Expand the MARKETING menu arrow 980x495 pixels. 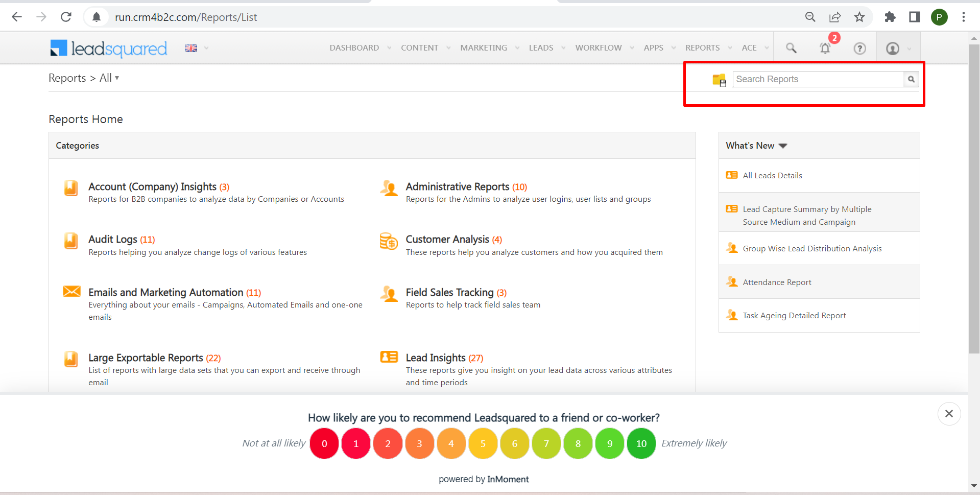pyautogui.click(x=517, y=48)
